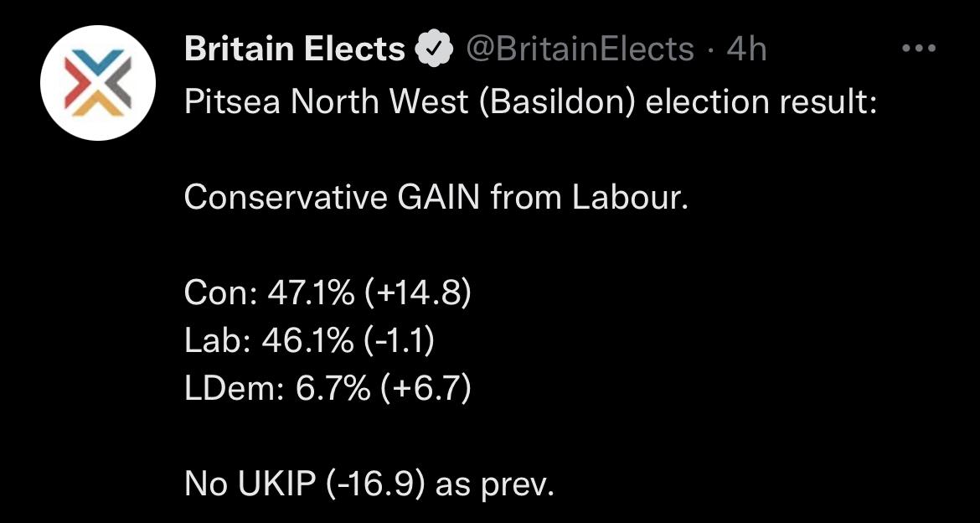Visit the @BritainElects handle link

580,49
